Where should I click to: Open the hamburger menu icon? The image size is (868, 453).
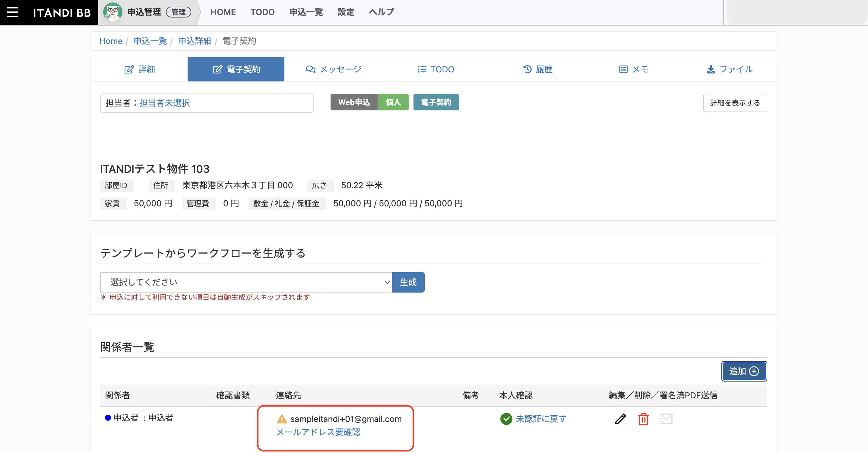click(x=13, y=12)
